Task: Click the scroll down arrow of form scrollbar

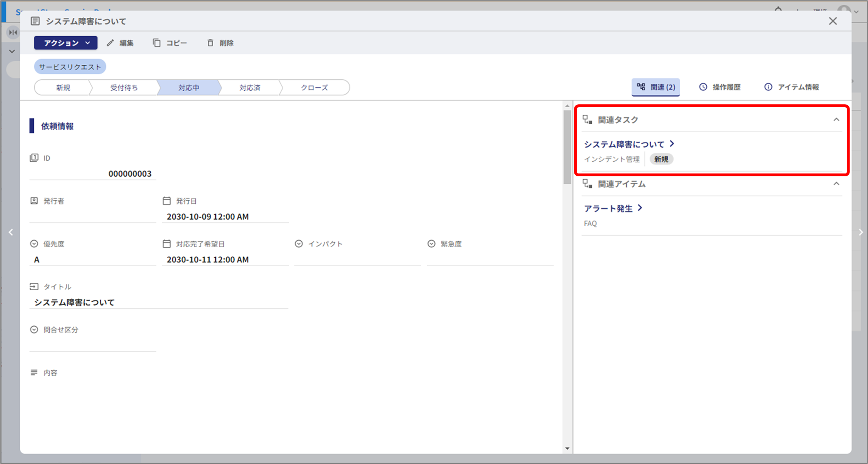Action: coord(567,448)
